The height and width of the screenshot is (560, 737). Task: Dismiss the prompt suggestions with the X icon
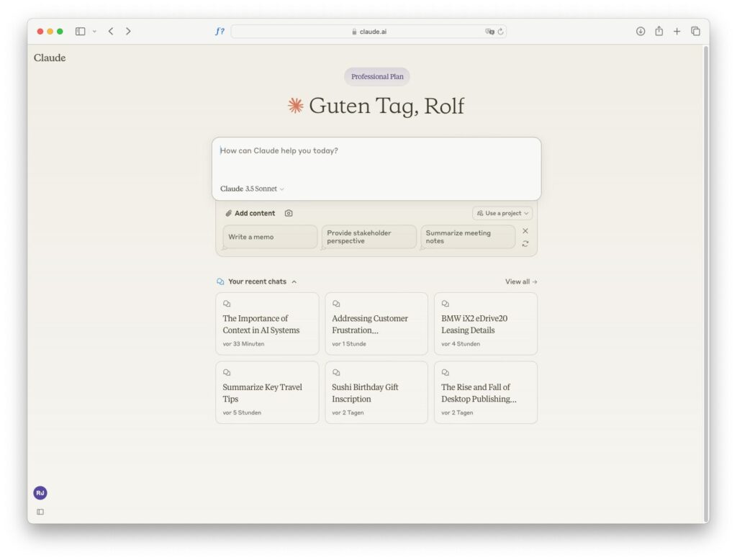(x=525, y=231)
